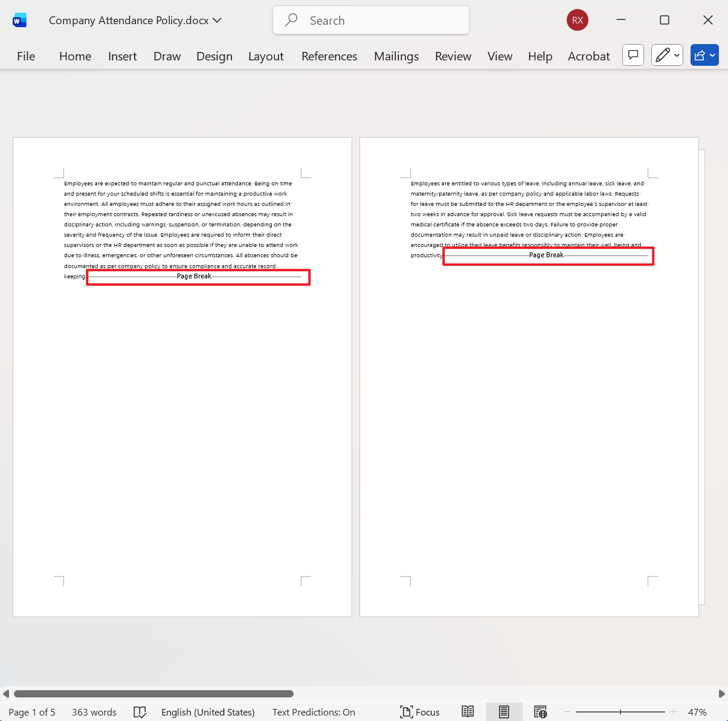
Task: Open Focus mode from status bar
Action: coord(420,712)
